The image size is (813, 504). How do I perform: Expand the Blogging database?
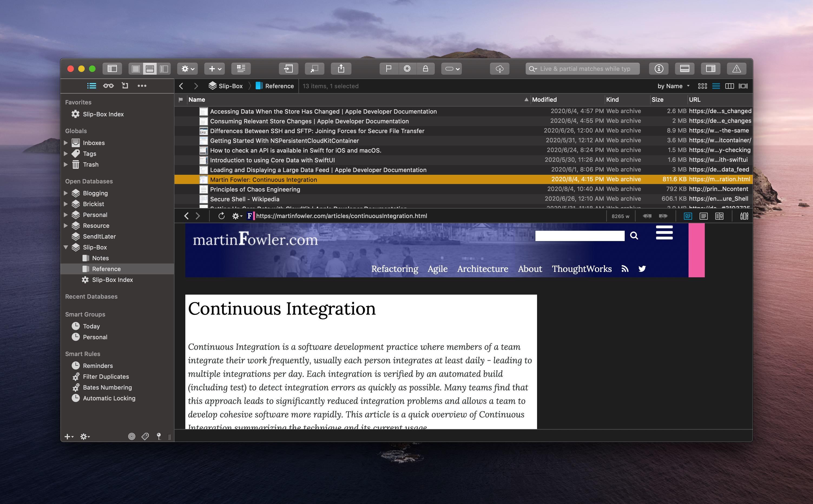pyautogui.click(x=66, y=193)
